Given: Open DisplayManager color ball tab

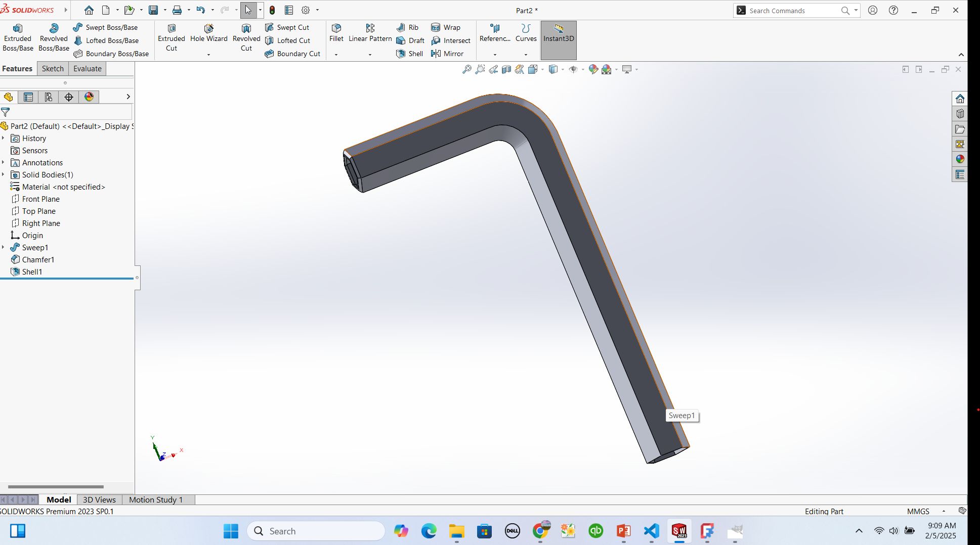Looking at the screenshot, I should click(x=89, y=97).
